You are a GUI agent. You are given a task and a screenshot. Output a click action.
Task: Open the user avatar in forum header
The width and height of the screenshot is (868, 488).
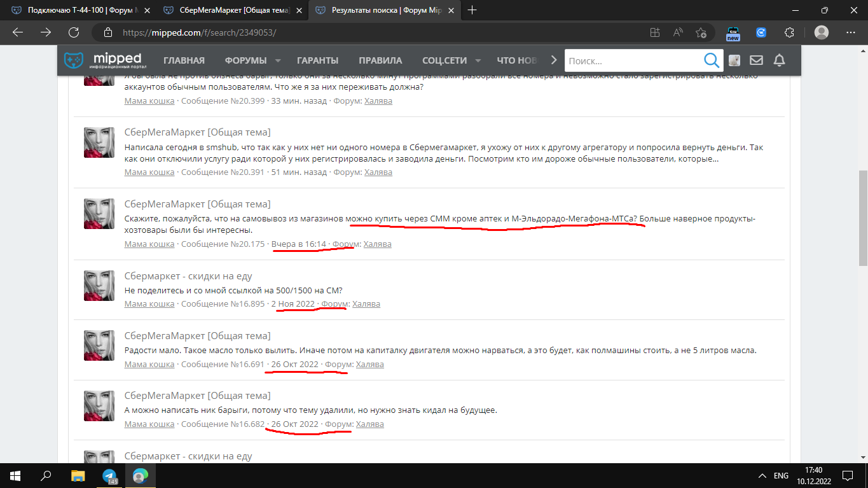734,60
